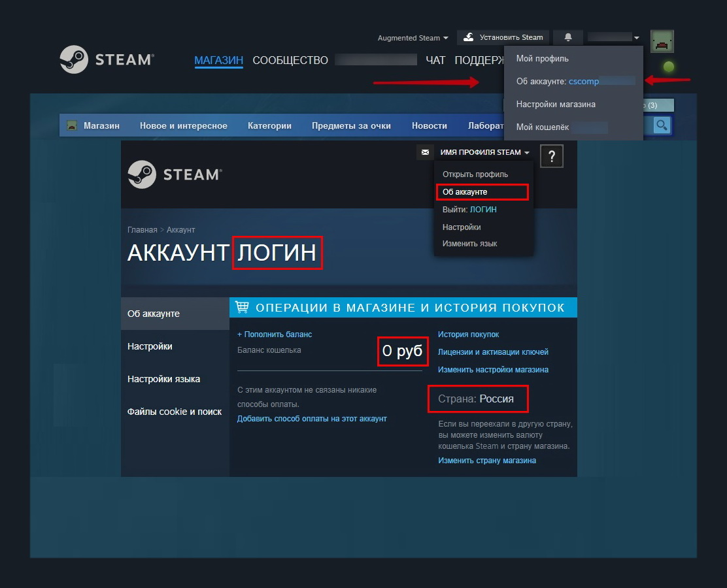Select Настройки in profile menu
The width and height of the screenshot is (727, 588).
pos(462,227)
